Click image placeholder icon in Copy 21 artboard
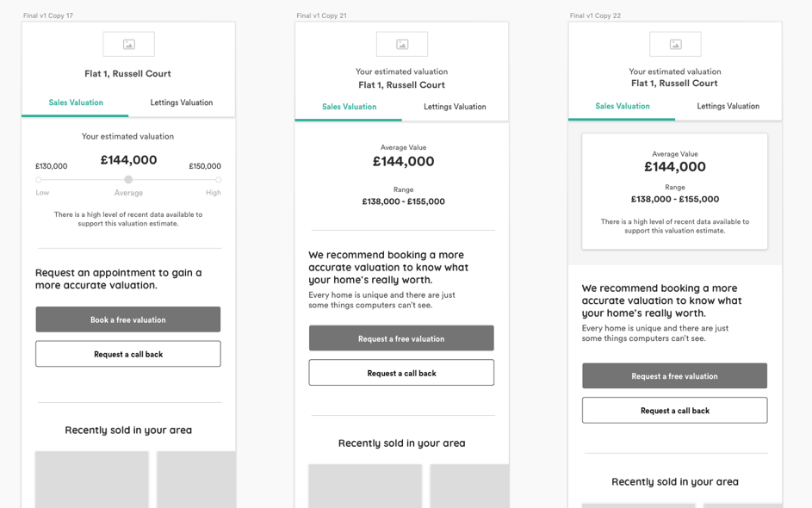 click(402, 44)
